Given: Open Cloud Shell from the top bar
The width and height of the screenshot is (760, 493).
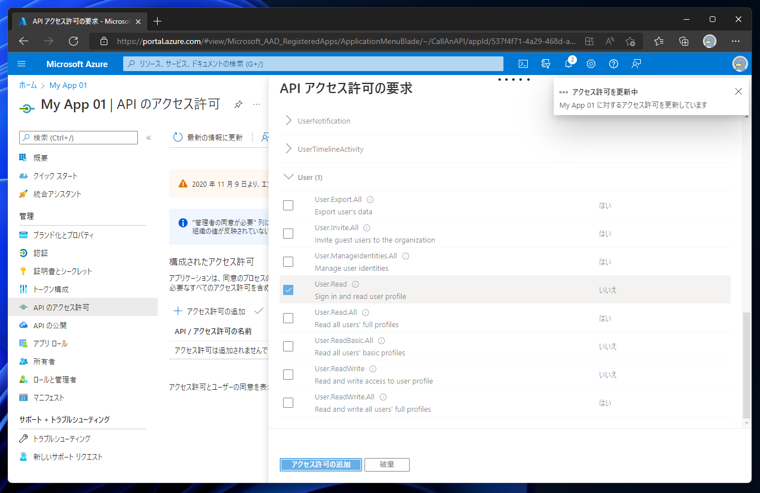Looking at the screenshot, I should coord(523,64).
